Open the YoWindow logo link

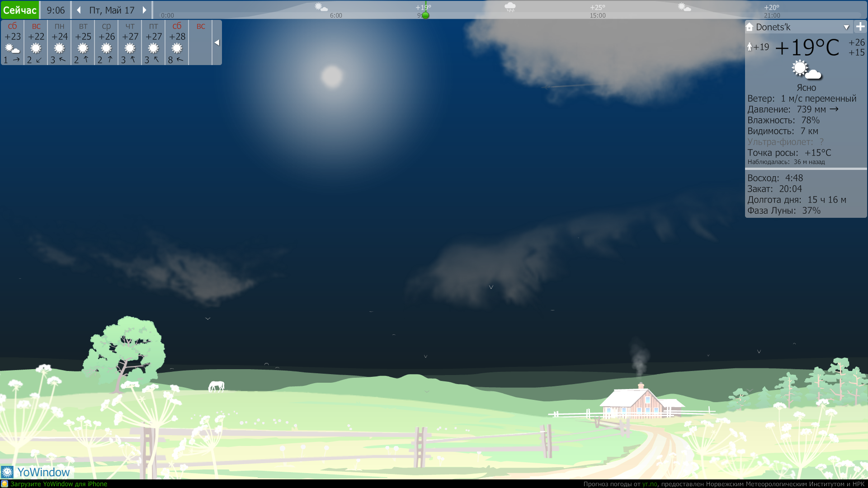point(36,472)
